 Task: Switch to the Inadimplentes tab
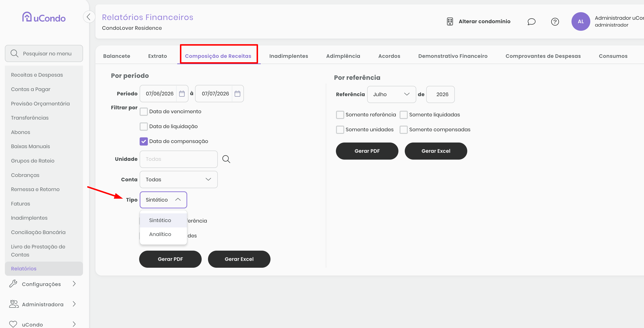289,56
